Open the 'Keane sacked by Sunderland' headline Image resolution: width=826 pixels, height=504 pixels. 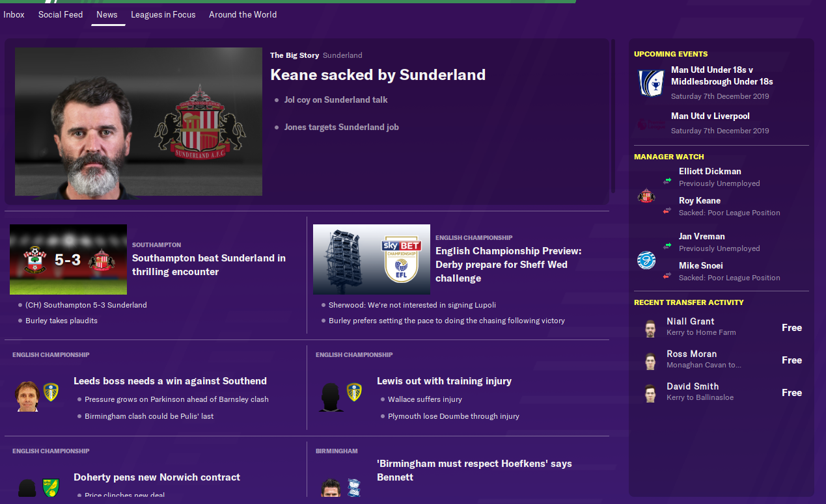[x=378, y=75]
